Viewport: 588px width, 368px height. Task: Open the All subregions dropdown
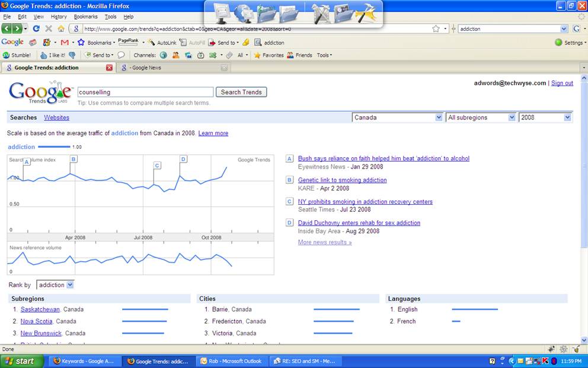(x=481, y=117)
